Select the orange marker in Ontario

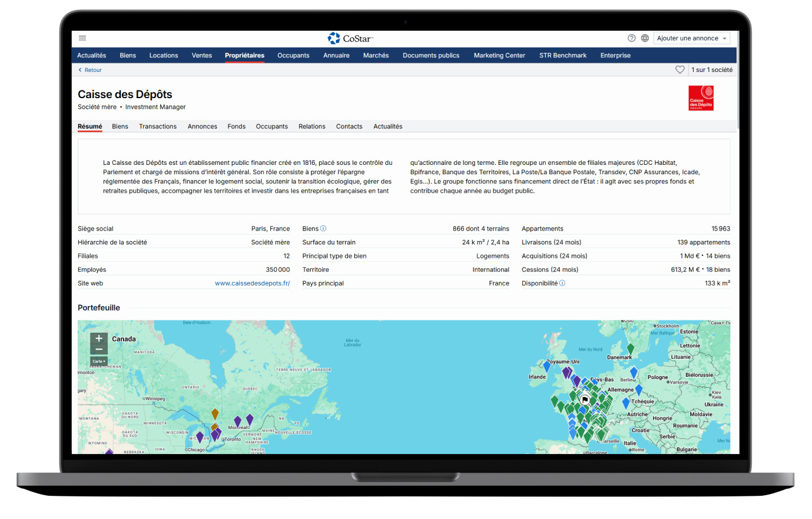(215, 414)
